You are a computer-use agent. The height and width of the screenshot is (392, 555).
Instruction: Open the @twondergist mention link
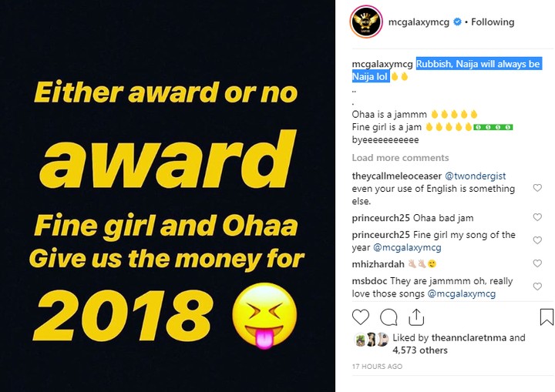click(475, 176)
